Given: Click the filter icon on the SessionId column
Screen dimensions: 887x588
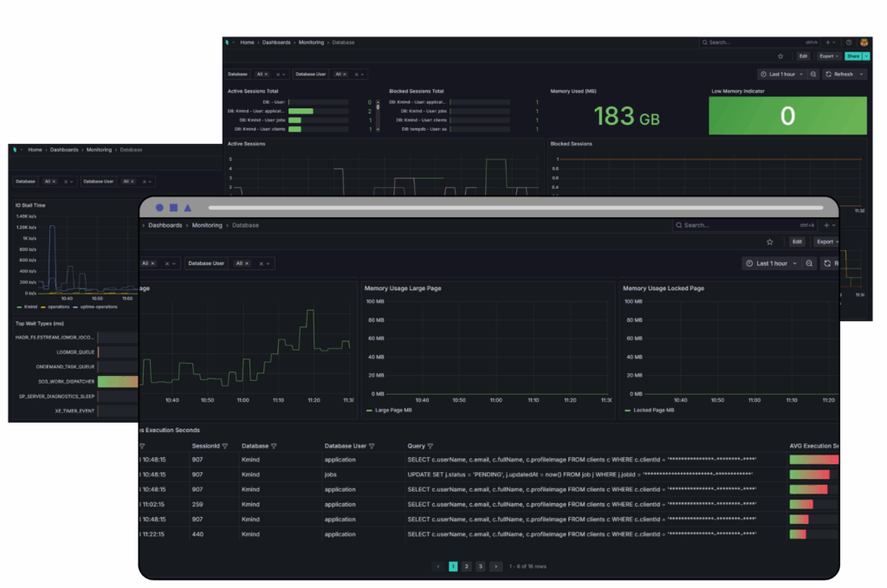Looking at the screenshot, I should (x=224, y=446).
